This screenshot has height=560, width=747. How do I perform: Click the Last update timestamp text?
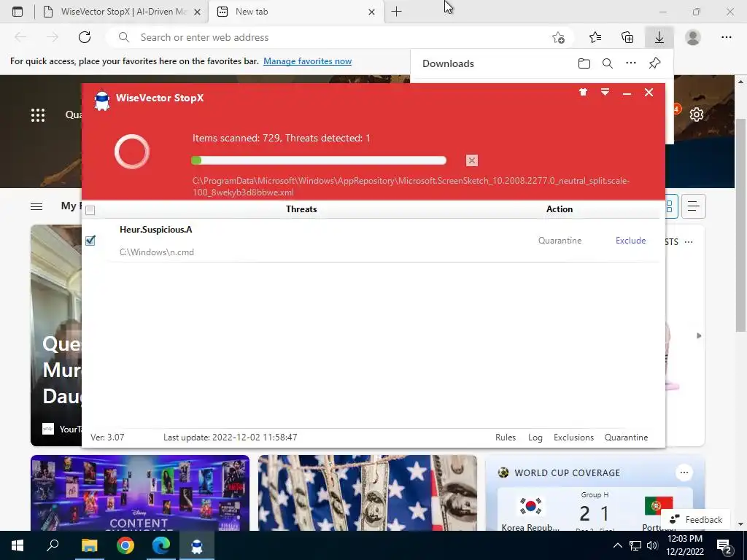(x=230, y=437)
